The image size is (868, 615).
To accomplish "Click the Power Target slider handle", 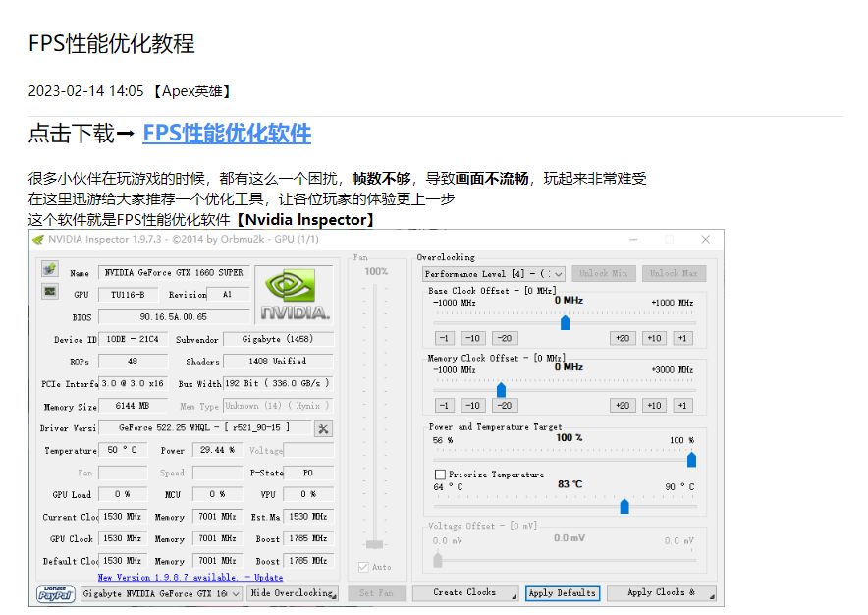I will coord(691,460).
